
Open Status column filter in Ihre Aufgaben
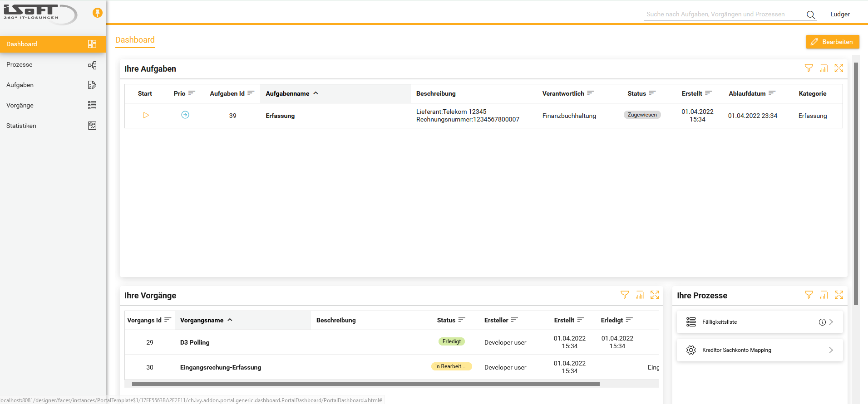coord(652,93)
